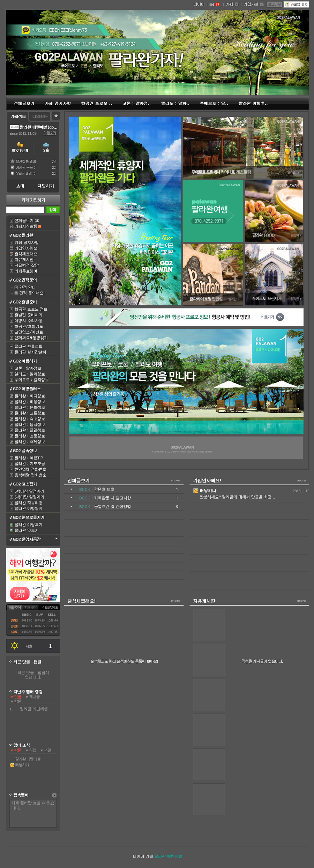
Task: Open the 컨텐츠 보호 post
Action: pyautogui.click(x=104, y=490)
